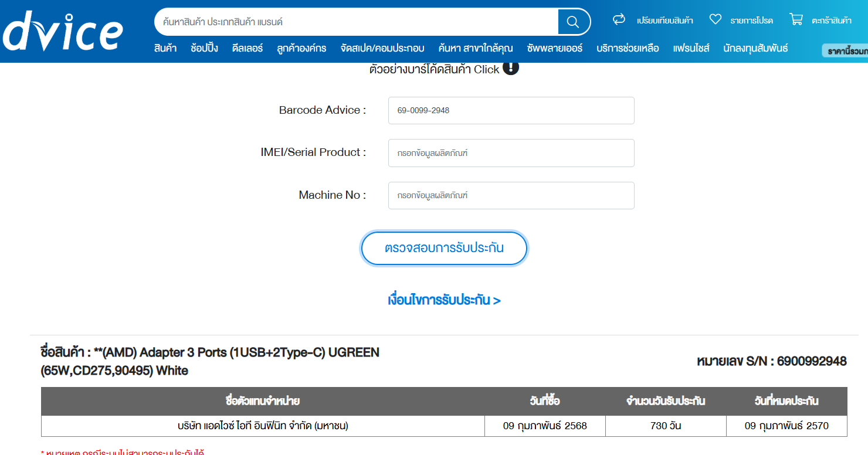This screenshot has width=868, height=455.
Task: Click the product name UGREEN adapter text
Action: [210, 361]
